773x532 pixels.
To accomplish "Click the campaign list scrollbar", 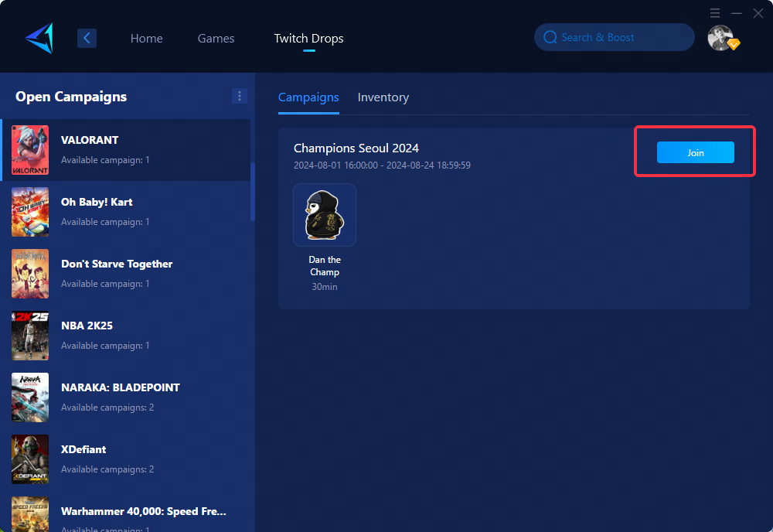I will (x=253, y=192).
